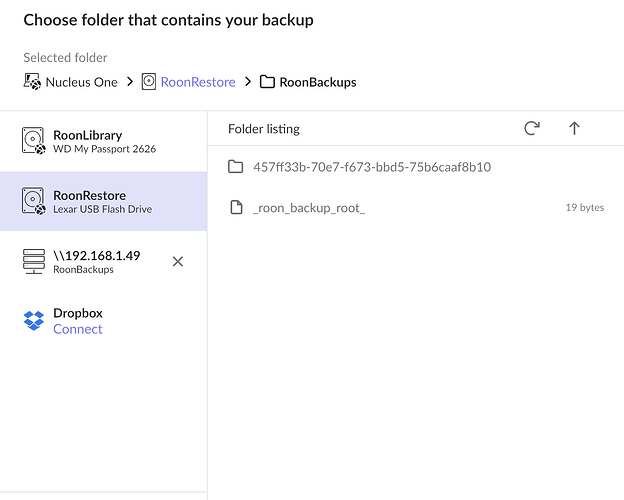Image resolution: width=624 pixels, height=500 pixels.
Task: Select the RoonRestore Lexar USB drive
Action: 103,201
